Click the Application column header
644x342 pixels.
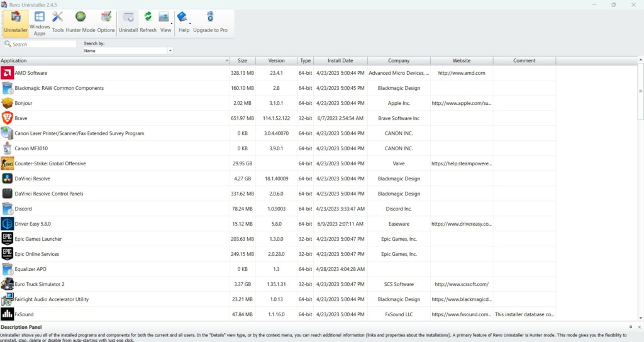[113, 61]
